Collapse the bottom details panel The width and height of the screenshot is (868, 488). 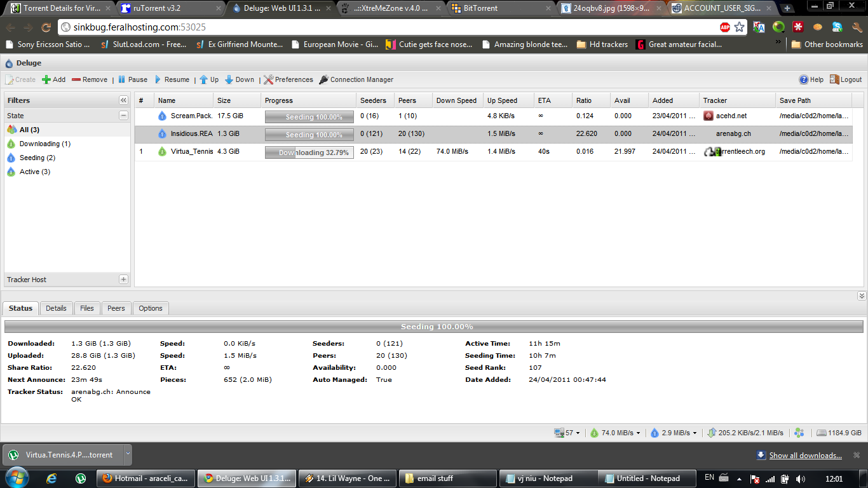[x=862, y=296]
